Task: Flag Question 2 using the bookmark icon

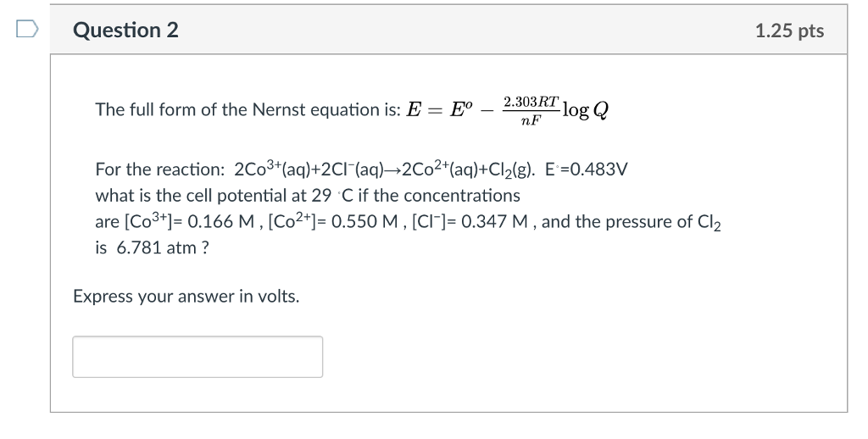Action: [x=27, y=30]
